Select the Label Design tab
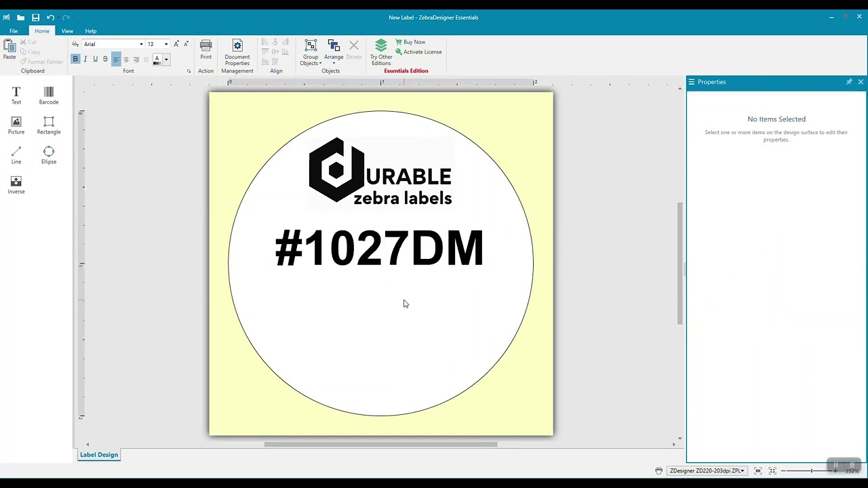The height and width of the screenshot is (488, 868). pos(99,455)
